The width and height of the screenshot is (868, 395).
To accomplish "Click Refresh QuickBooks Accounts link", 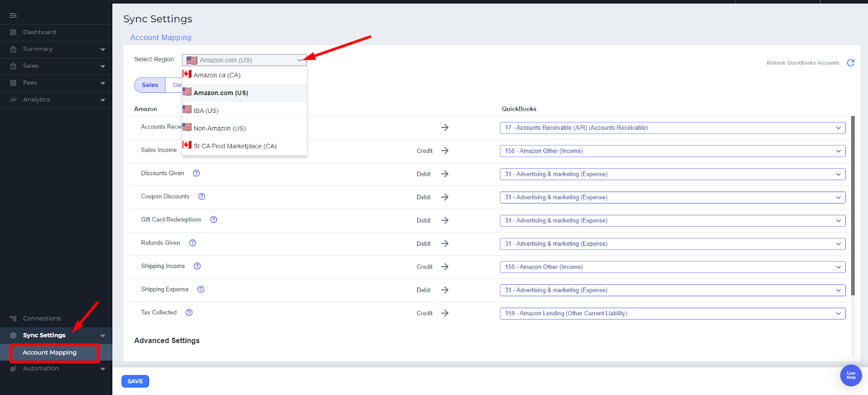I will pos(802,63).
